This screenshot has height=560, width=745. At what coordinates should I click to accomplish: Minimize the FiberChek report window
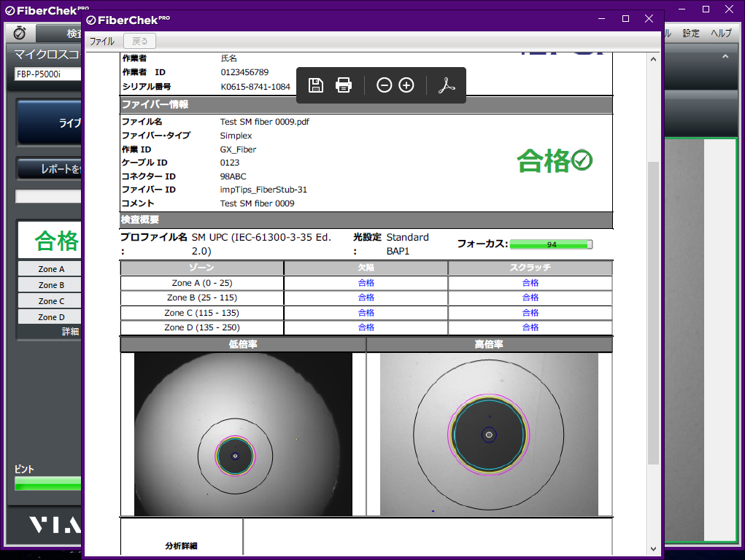[x=601, y=18]
